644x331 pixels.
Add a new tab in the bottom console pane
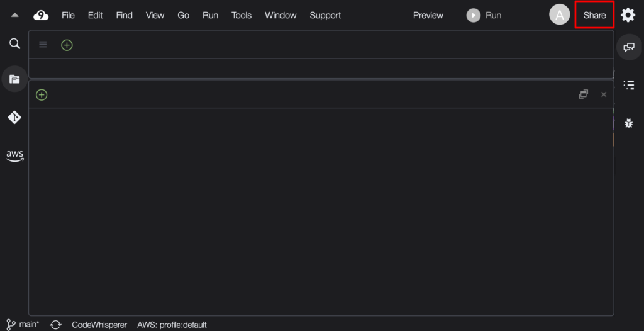click(x=42, y=95)
